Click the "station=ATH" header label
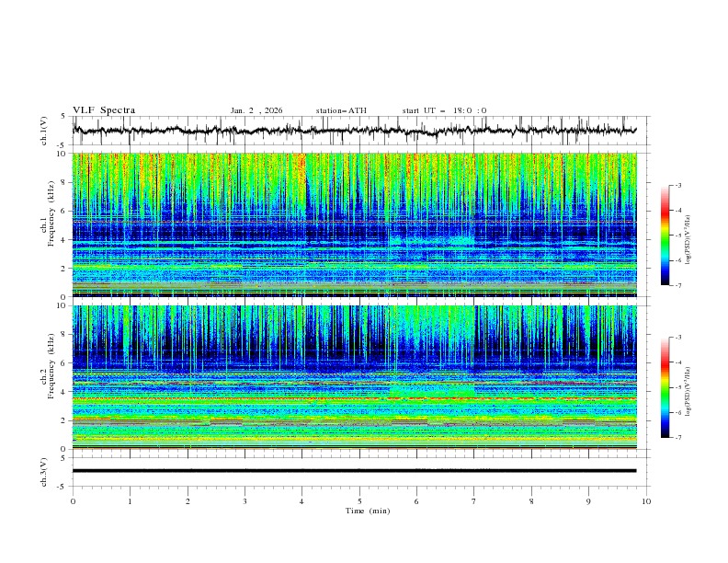 pos(341,110)
